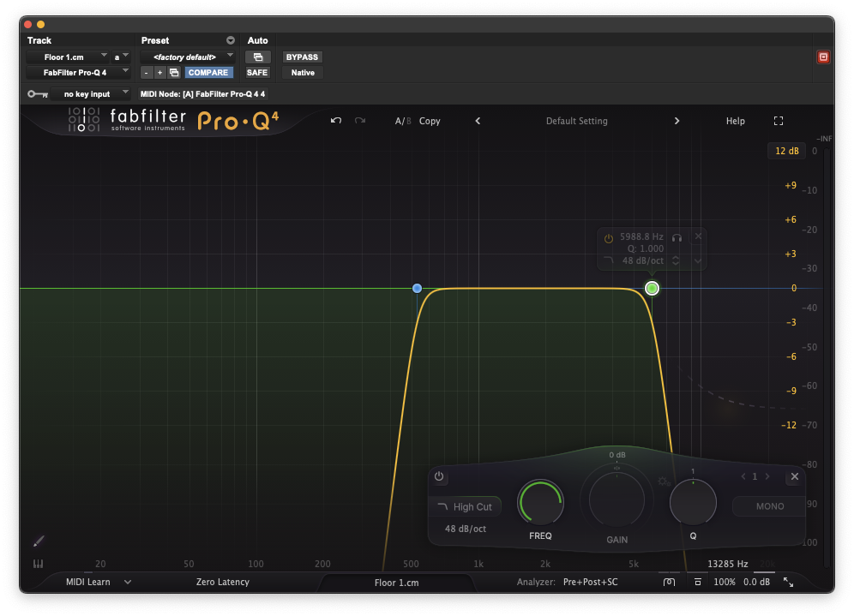Select next band arrow in panel
Screen dimensions: 854x616
point(767,476)
